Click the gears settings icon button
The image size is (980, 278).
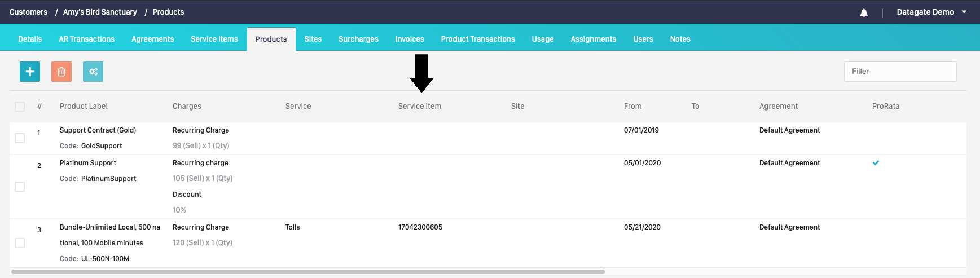tap(93, 72)
